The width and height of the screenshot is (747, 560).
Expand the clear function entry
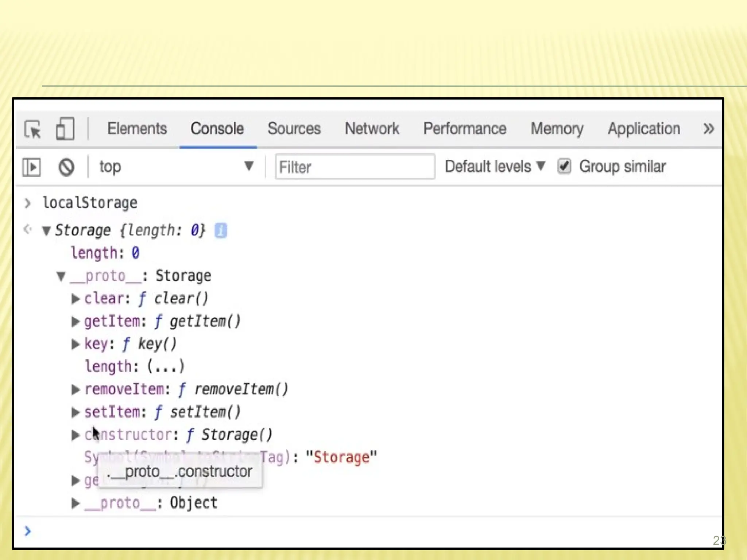tap(75, 299)
